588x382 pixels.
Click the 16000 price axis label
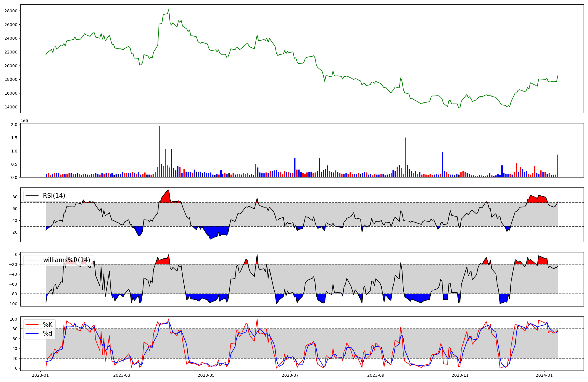(x=11, y=93)
